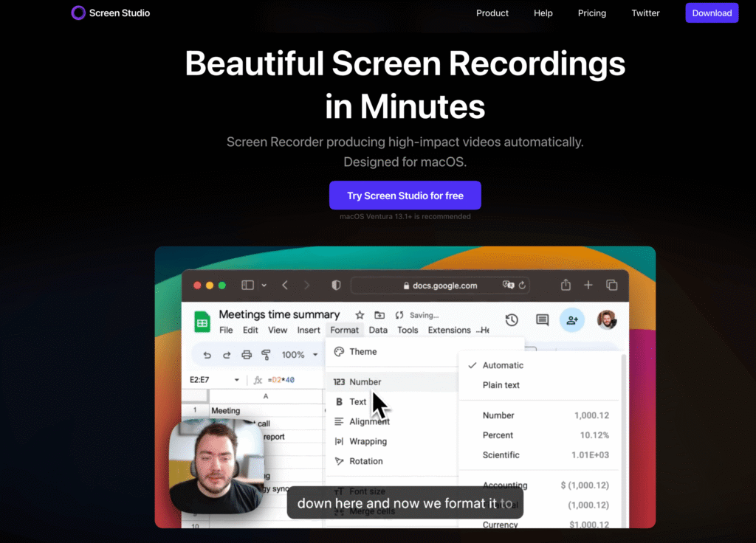Open the comments icon
This screenshot has height=543, width=756.
543,320
